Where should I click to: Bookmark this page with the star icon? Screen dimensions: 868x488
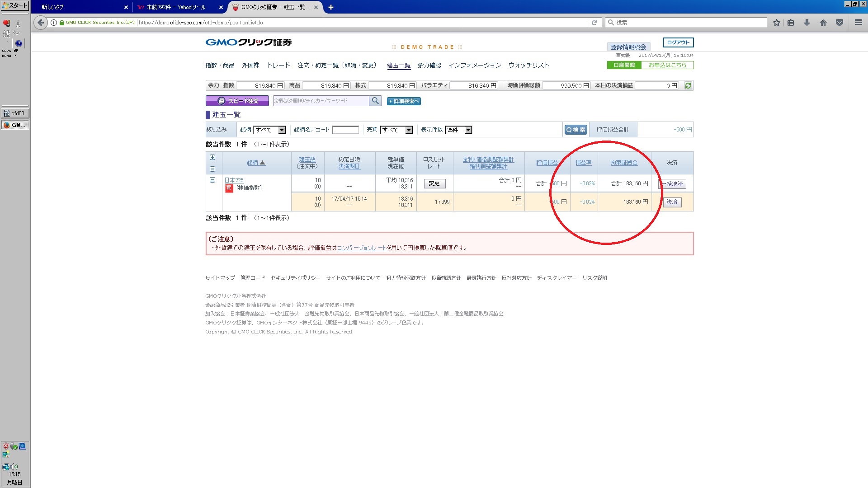coord(776,23)
